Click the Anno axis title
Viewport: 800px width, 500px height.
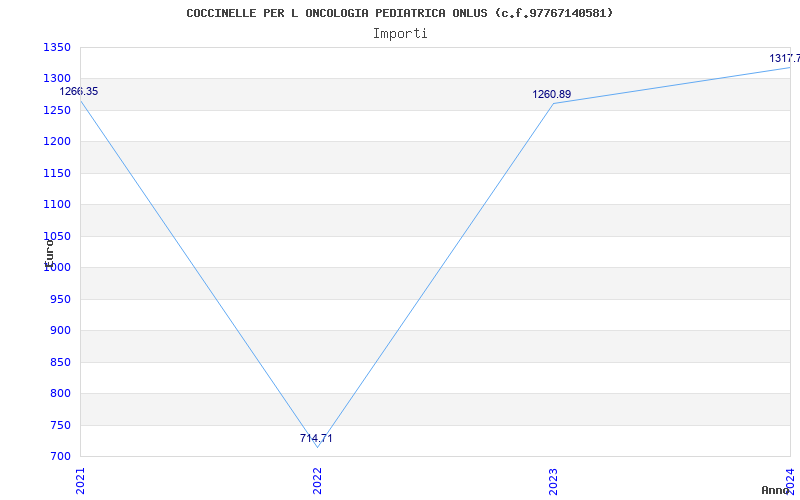pyautogui.click(x=775, y=490)
